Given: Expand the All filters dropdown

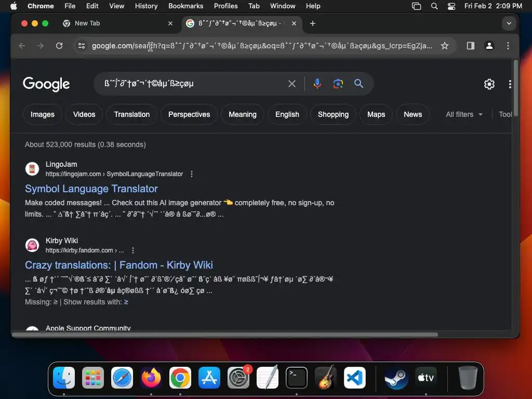Looking at the screenshot, I should click(464, 115).
